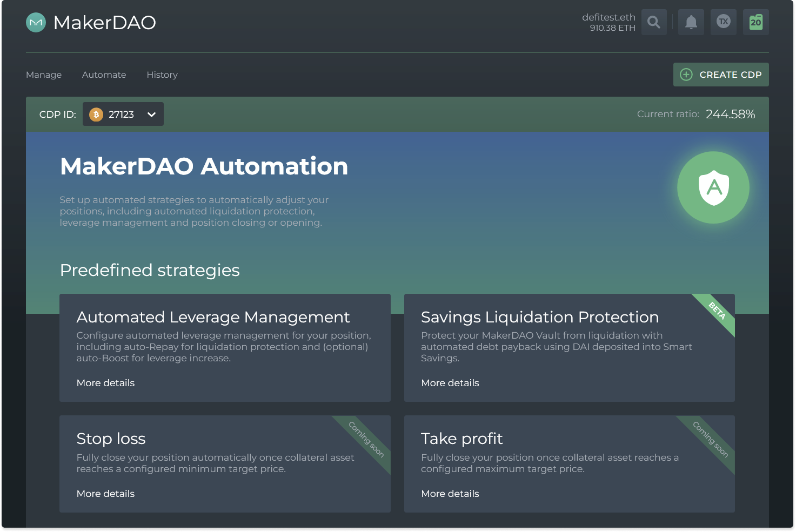Open the TX transactions icon

[724, 22]
